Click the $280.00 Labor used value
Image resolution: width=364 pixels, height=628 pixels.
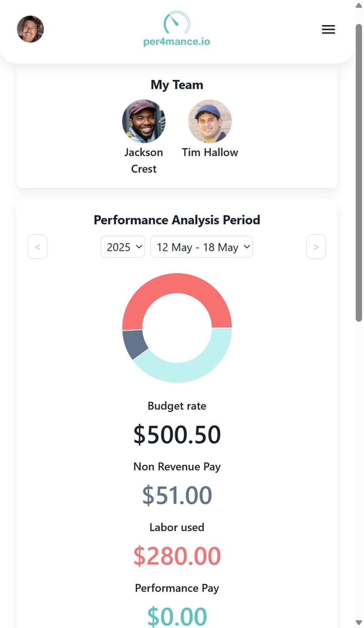177,556
